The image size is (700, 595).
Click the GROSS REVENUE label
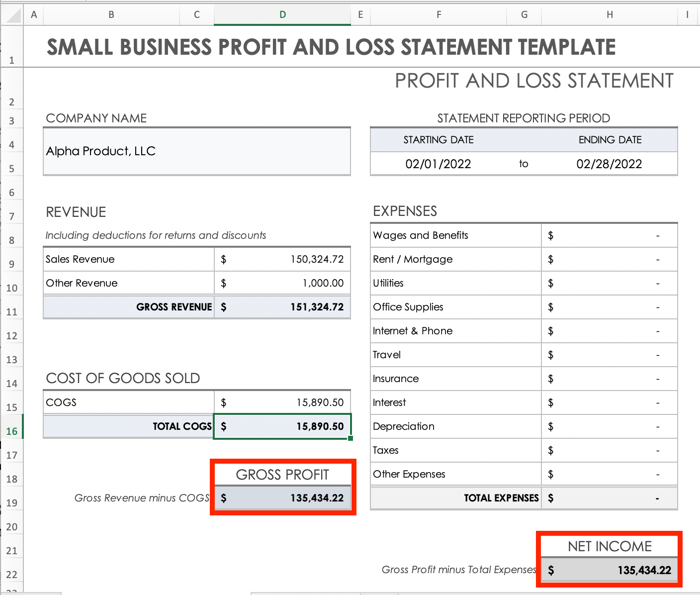(174, 307)
